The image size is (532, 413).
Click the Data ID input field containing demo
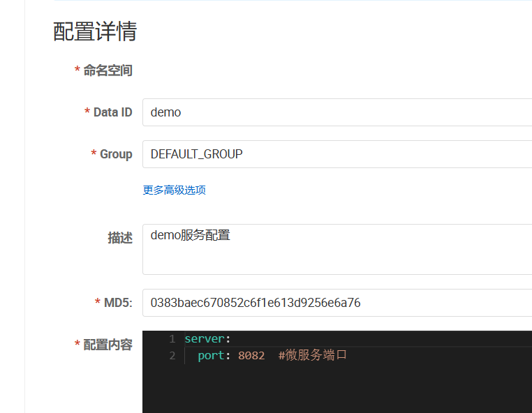click(337, 112)
